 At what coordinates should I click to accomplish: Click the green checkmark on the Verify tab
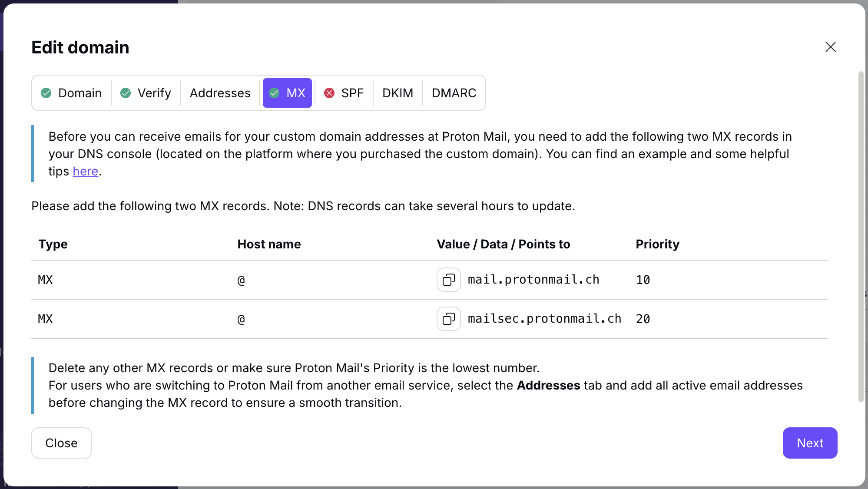pyautogui.click(x=126, y=93)
